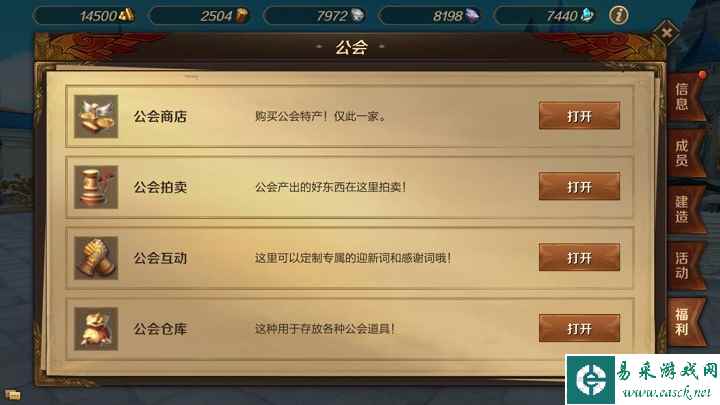Viewport: 720px width, 405px height.
Task: Click the 公会拍卖 gavel icon
Action: pos(96,187)
